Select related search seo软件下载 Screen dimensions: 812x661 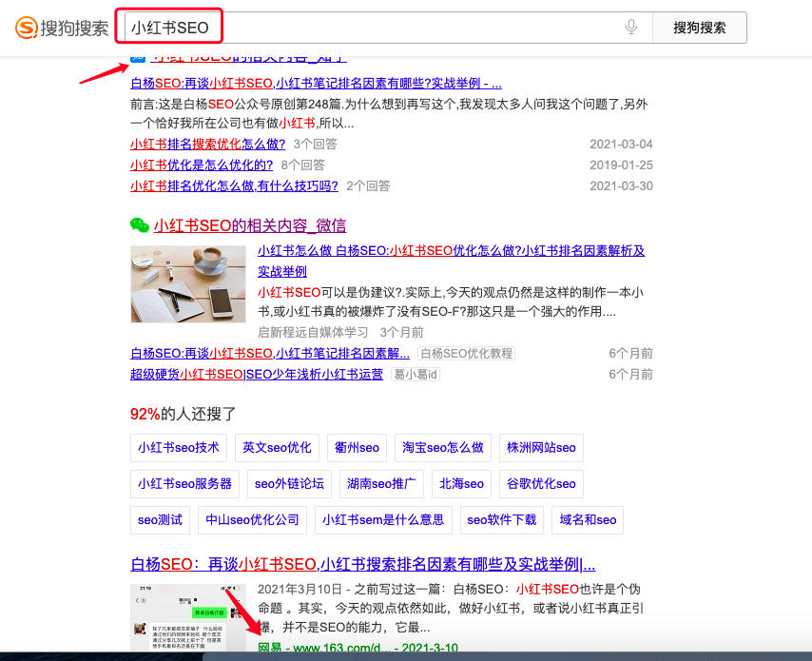(502, 520)
